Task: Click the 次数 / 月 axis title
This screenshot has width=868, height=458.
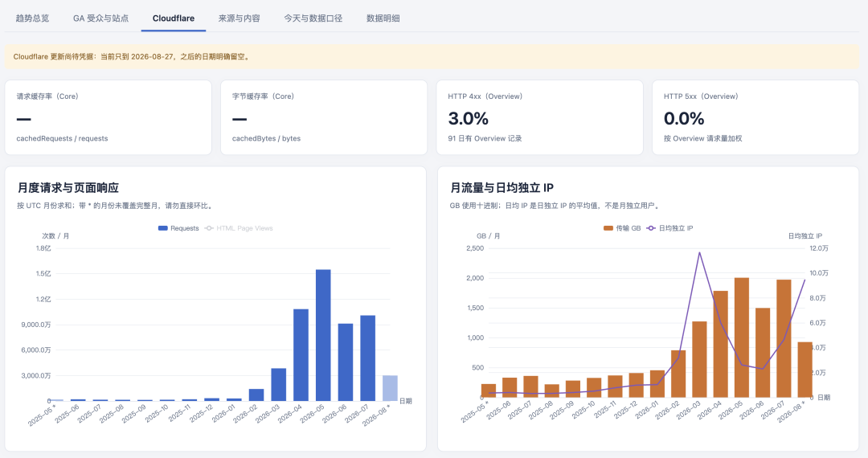Action: pyautogui.click(x=56, y=236)
